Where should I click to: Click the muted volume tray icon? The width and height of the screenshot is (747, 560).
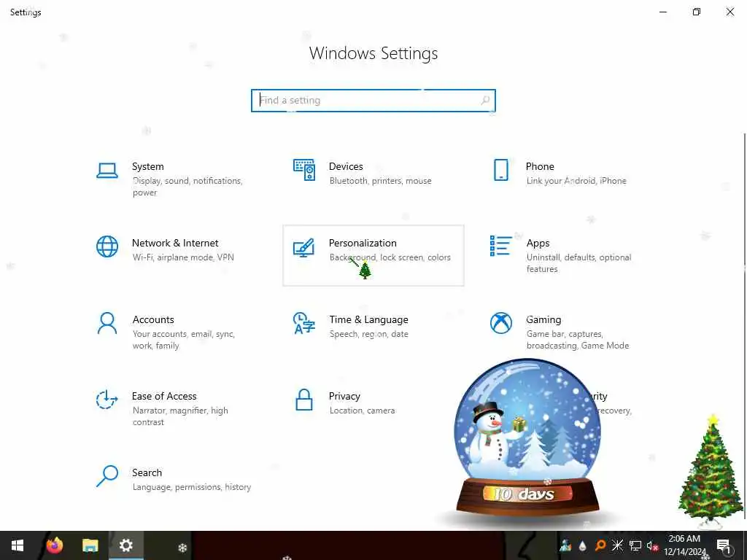click(x=652, y=545)
